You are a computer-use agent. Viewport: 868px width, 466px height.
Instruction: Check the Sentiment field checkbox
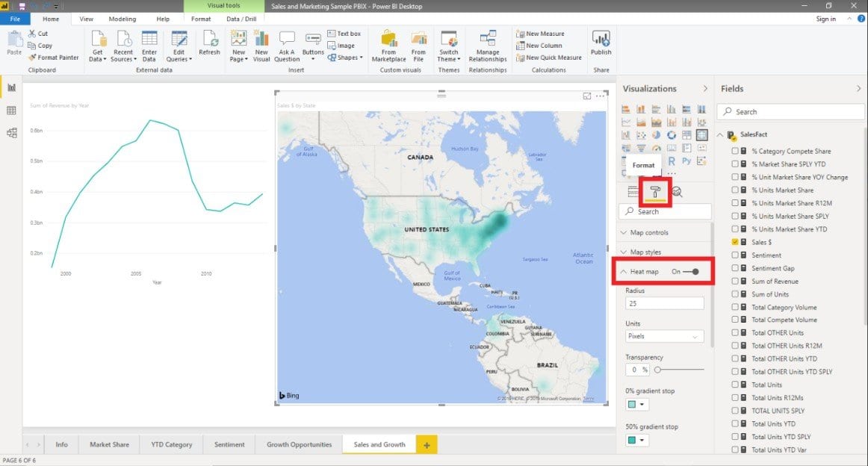734,255
